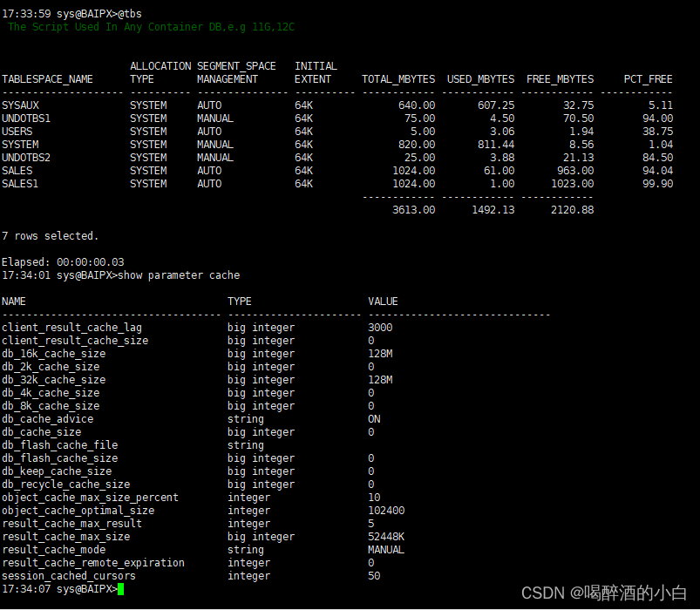Select parameter db_4k_cache_size
700x610 pixels.
coord(51,393)
